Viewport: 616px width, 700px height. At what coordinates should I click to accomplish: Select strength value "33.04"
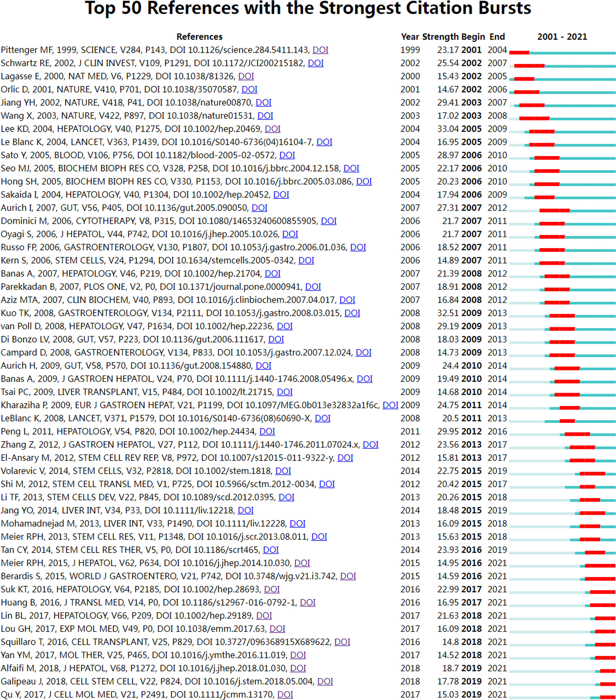point(448,129)
